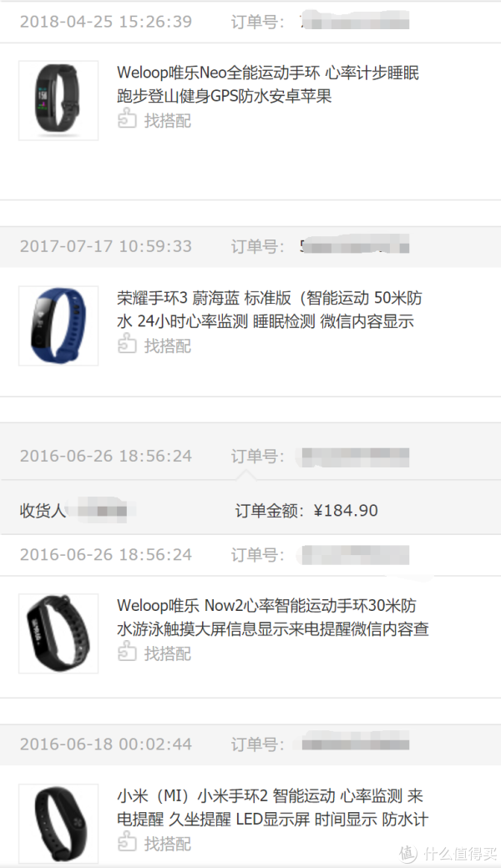Viewport: 501px width, 868px height.
Task: Click puzzle icon under Weloop Neo product
Action: [127, 119]
